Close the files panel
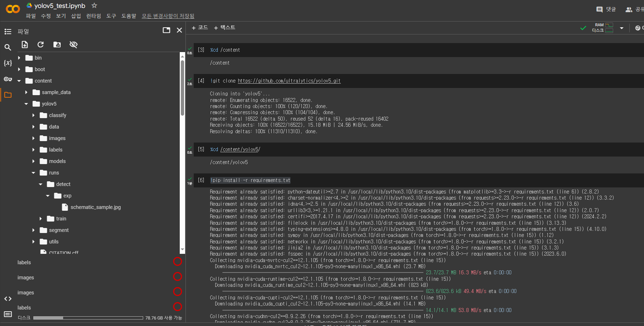The image size is (644, 326). [179, 30]
